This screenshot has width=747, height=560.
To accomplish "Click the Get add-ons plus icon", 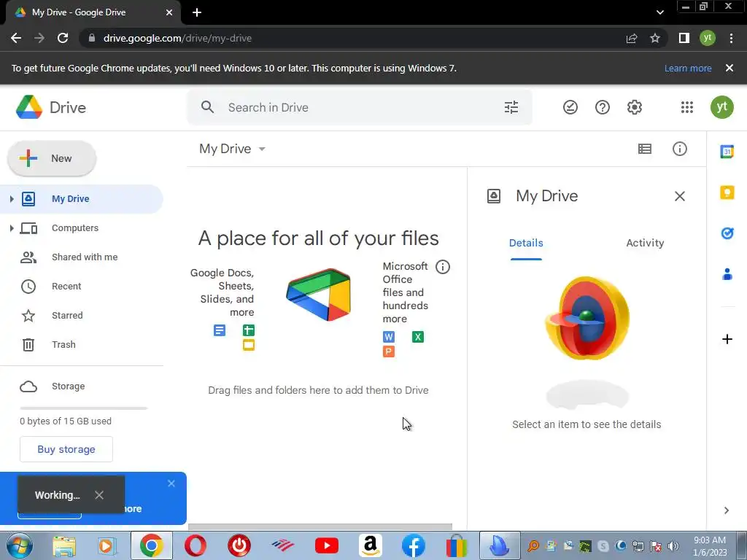I will (727, 339).
